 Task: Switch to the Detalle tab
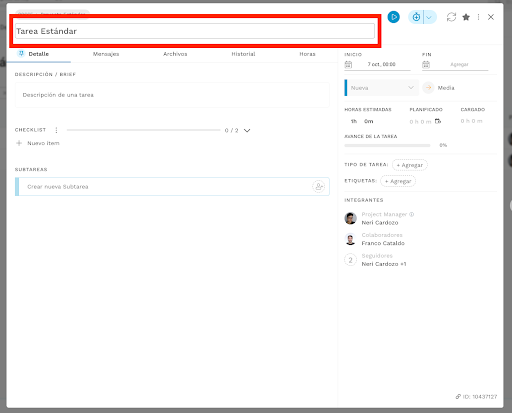[x=39, y=54]
